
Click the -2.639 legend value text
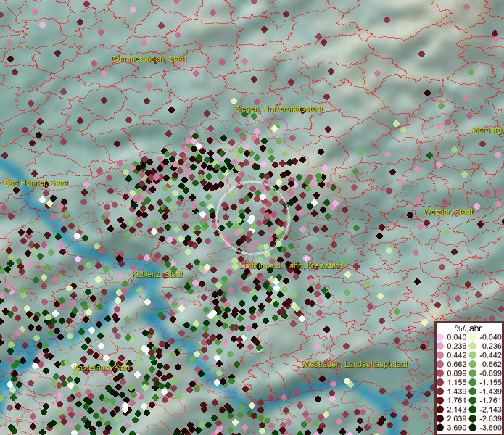(x=490, y=418)
